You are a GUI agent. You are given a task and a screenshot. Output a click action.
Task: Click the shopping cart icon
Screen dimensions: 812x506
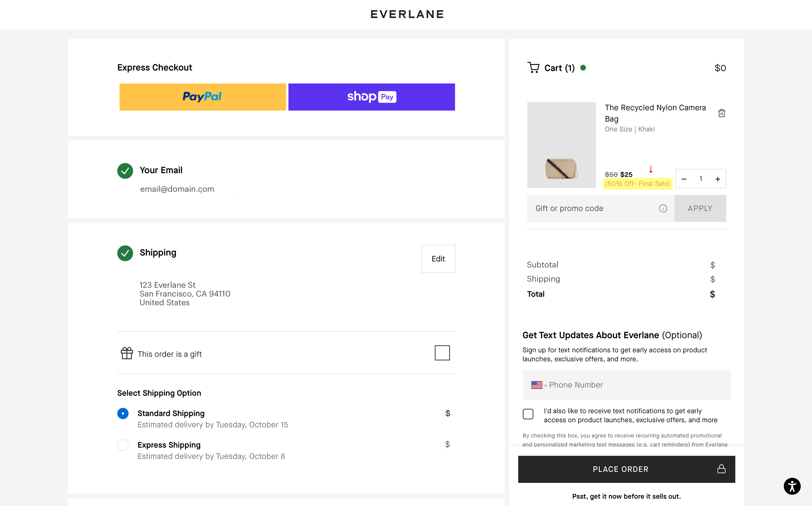(533, 68)
